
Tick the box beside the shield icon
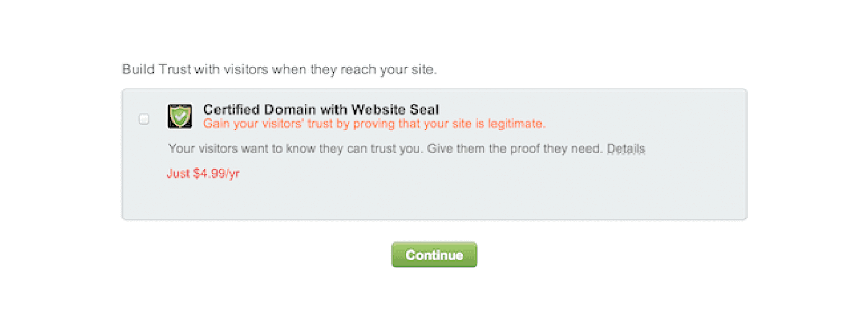[x=144, y=119]
